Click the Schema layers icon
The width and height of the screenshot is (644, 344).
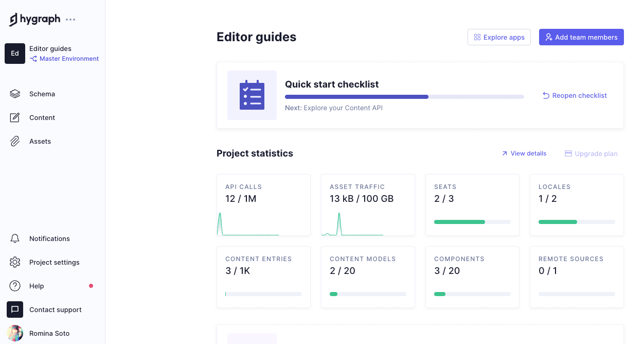pos(15,94)
